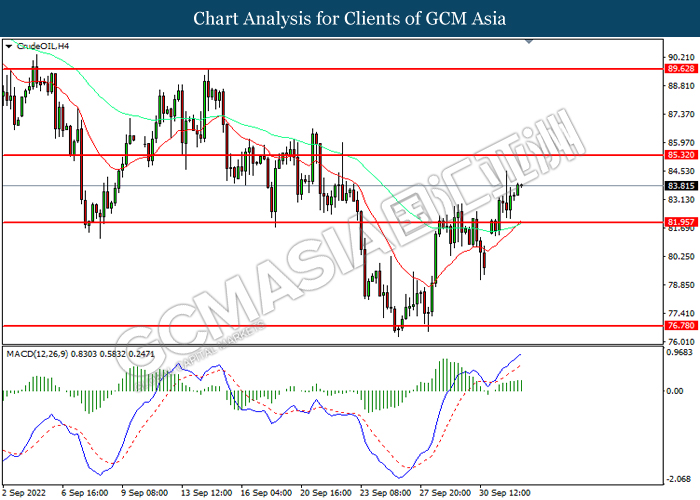Click the Chart Analysis for Clients title
Viewport: 700px width, 500px height.
coord(350,18)
